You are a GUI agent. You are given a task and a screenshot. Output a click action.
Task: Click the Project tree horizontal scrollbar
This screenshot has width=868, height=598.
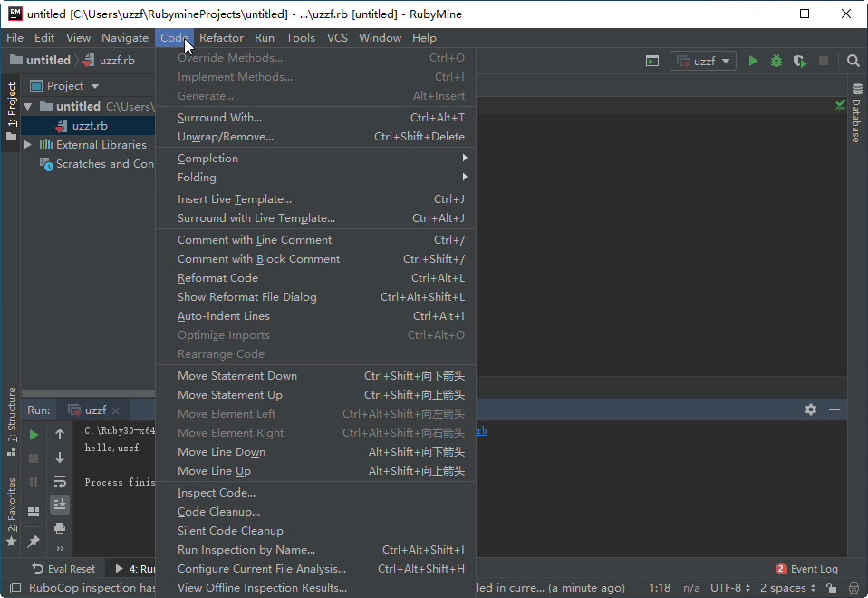click(89, 393)
